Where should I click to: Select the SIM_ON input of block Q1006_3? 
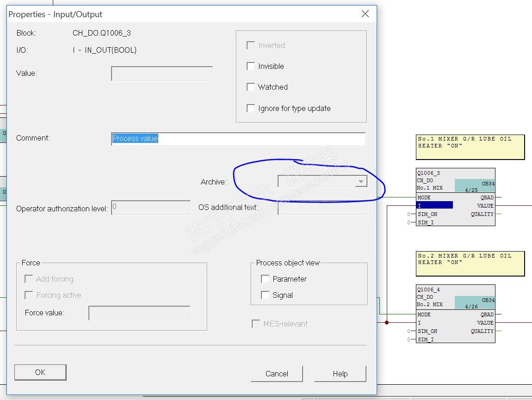[x=427, y=214]
